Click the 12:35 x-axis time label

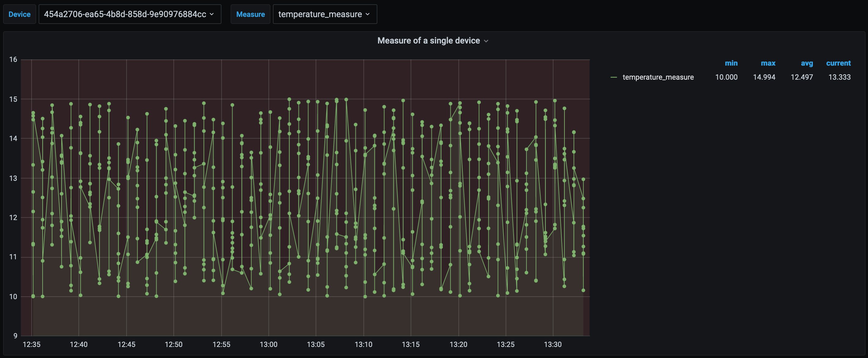pos(31,345)
